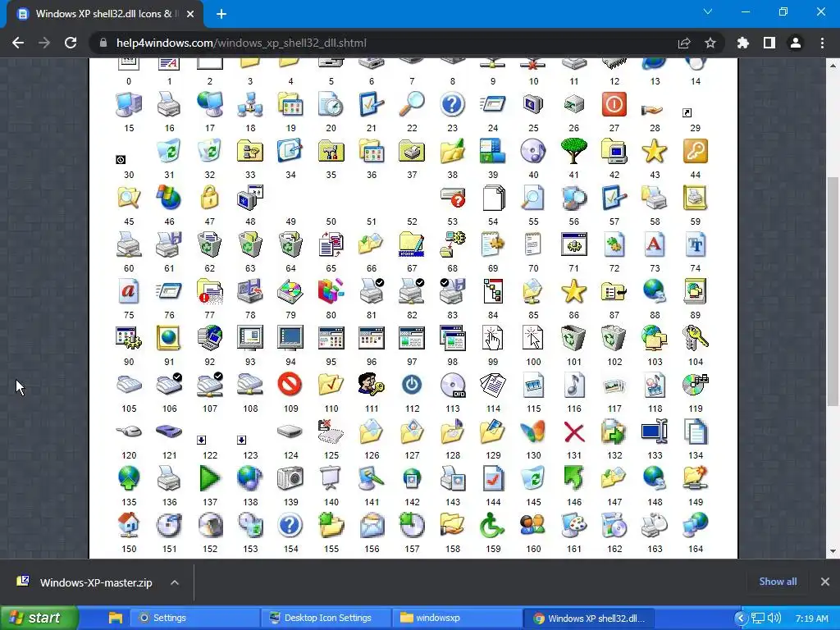
Task: Click the Windows flag globe icon 46
Action: (x=169, y=198)
